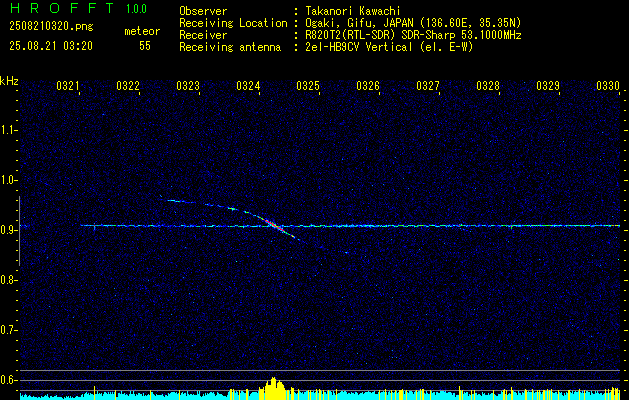The height and width of the screenshot is (400, 629).
Task: Click observer name Takanori Kawachi
Action: [353, 11]
